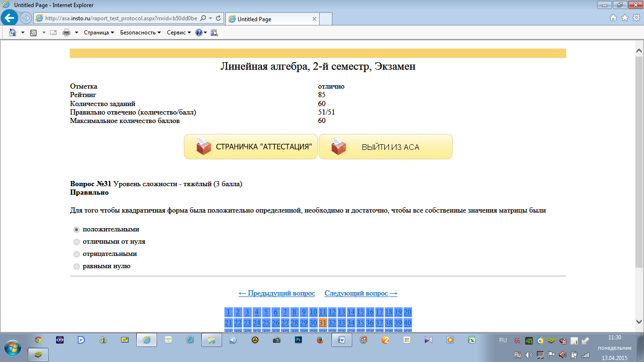The height and width of the screenshot is (362, 644).
Task: Click the blue Help question mark icon
Action: tap(198, 33)
